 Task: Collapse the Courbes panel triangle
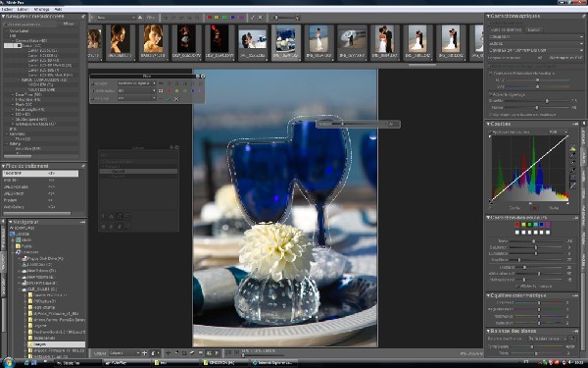point(488,124)
